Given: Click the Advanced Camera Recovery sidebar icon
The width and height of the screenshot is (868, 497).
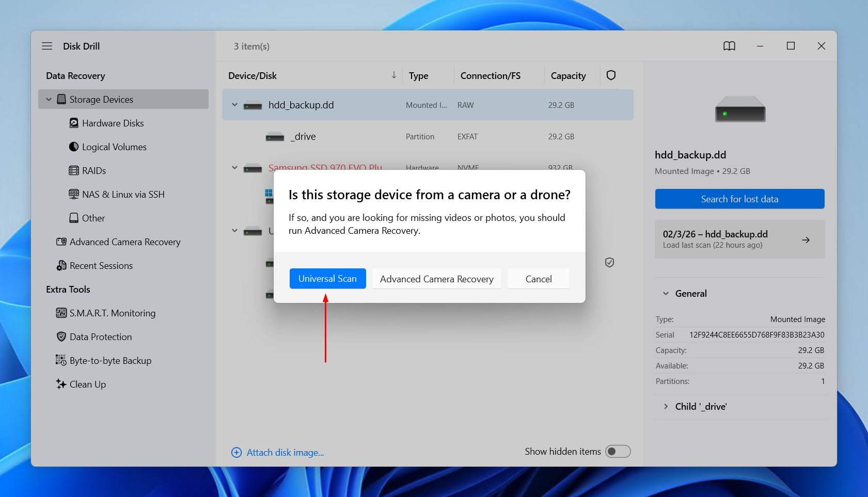Looking at the screenshot, I should point(61,242).
